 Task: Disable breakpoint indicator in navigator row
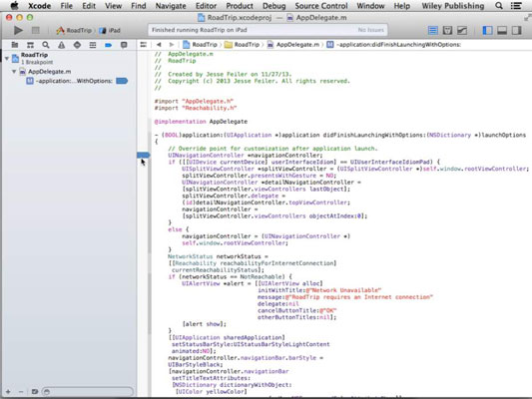tap(122, 81)
